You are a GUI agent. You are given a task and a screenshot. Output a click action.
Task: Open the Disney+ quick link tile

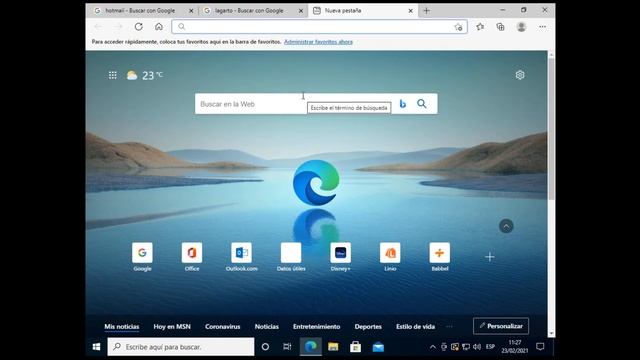[340, 257]
